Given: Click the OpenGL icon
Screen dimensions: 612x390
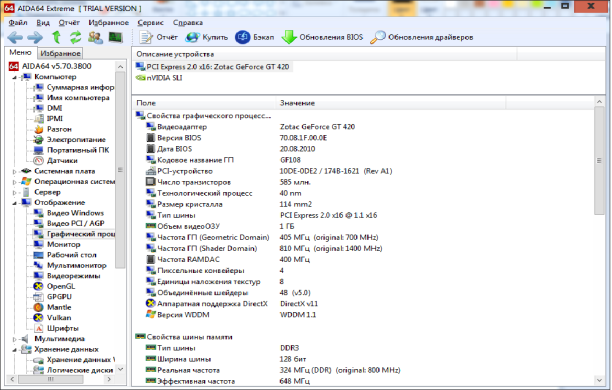Looking at the screenshot, I should 39,287.
